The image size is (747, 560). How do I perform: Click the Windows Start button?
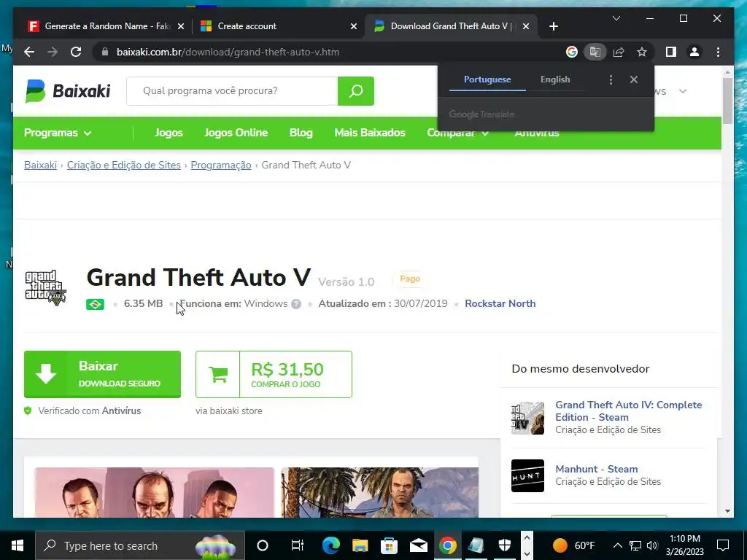tap(18, 545)
